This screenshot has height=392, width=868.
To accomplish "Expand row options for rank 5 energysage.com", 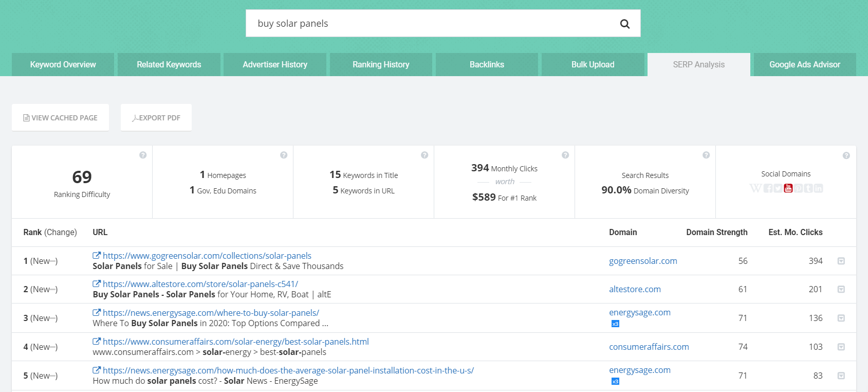I will point(841,376).
